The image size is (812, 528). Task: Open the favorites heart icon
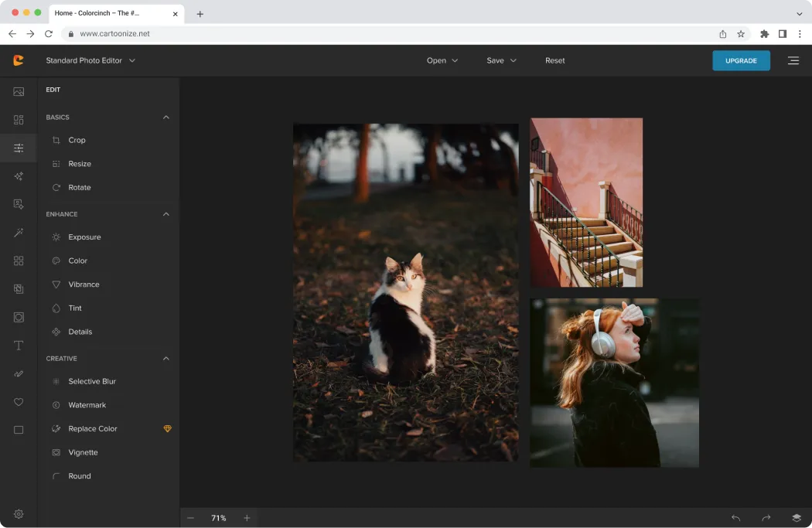tap(19, 402)
